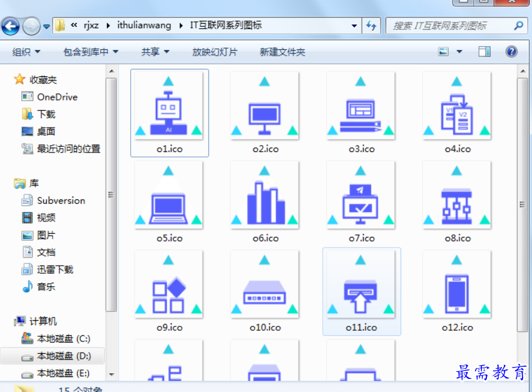Select the o8.ico server rack thumbnail
The width and height of the screenshot is (532, 392).
point(457,195)
